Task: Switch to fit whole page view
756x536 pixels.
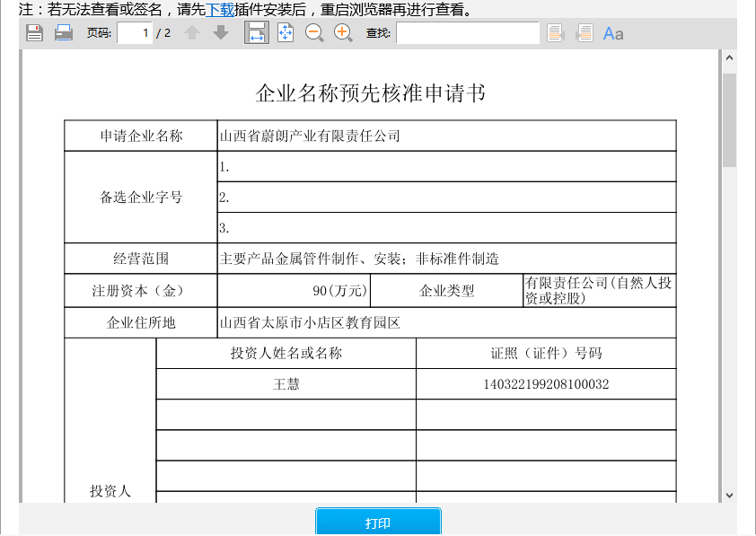Action: pyautogui.click(x=286, y=33)
